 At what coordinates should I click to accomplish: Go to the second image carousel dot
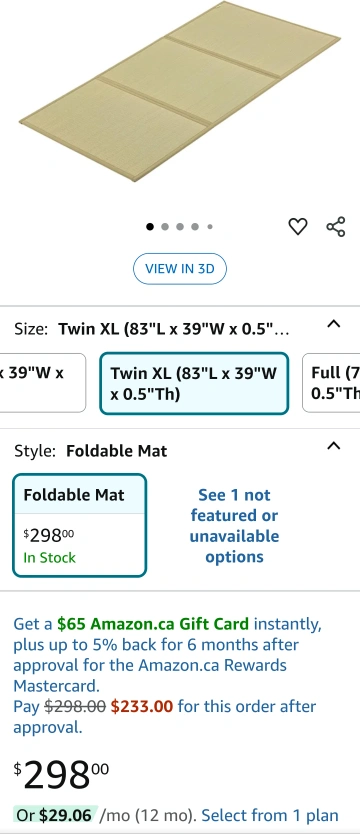[x=165, y=227]
